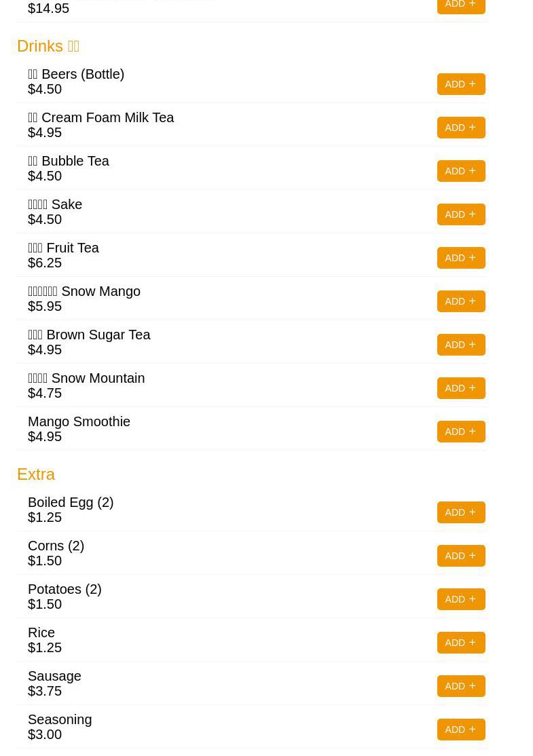Add Brown Sugar Tea to order
Screen dimensions: 533x756
460,345
